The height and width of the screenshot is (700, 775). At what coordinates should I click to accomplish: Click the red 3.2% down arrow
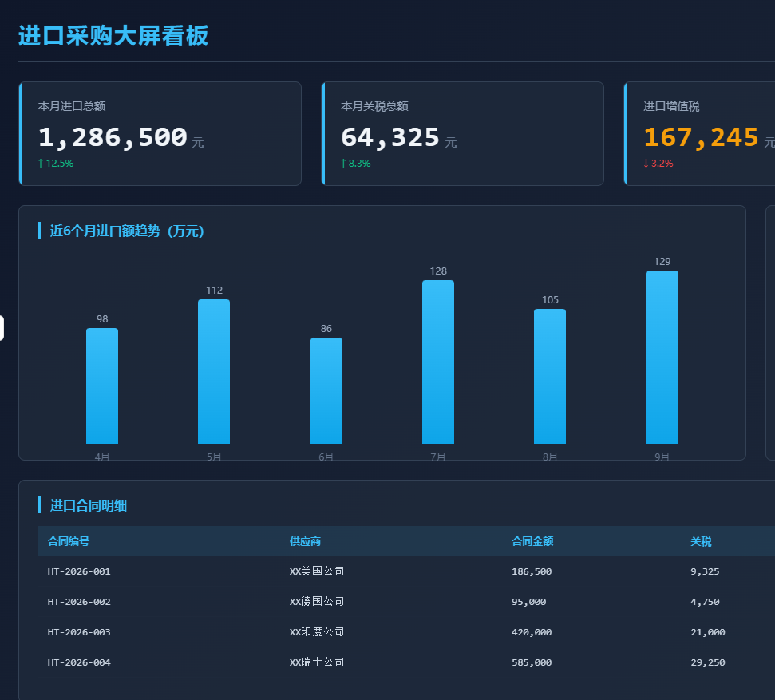pos(646,163)
